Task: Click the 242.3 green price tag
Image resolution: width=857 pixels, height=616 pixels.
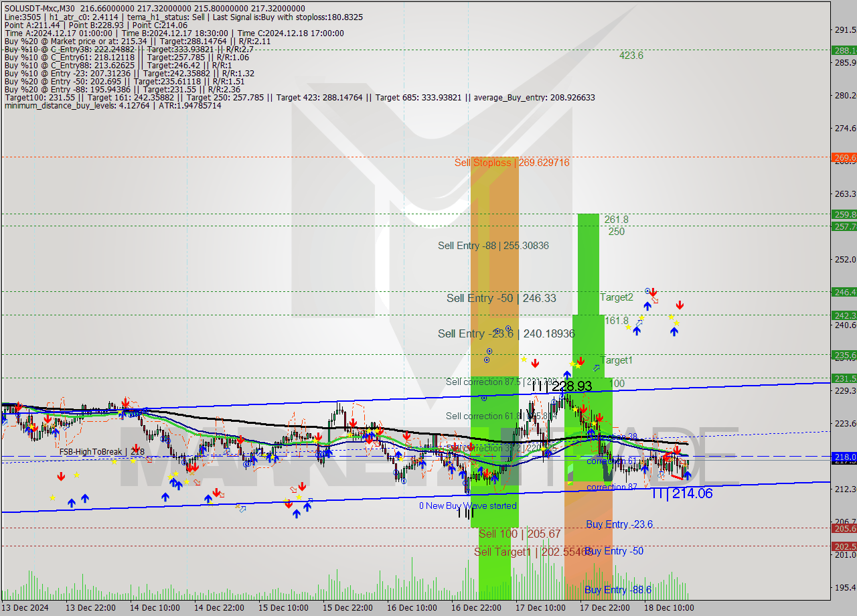Action: (x=844, y=315)
